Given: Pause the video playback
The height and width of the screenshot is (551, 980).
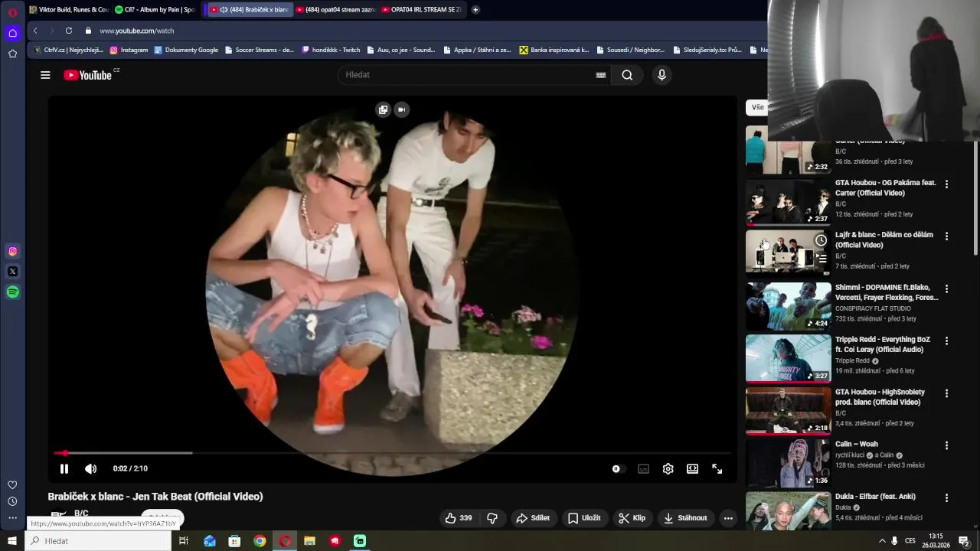Looking at the screenshot, I should [x=64, y=468].
